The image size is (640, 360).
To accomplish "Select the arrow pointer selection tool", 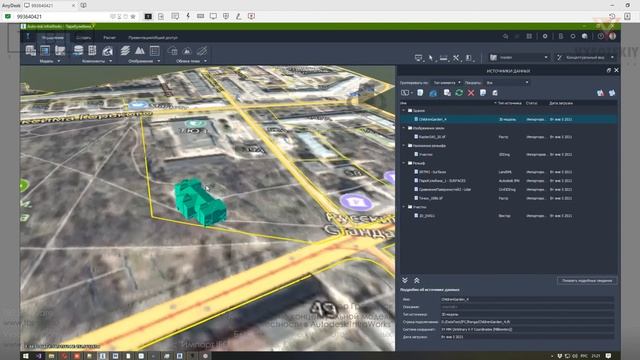I will click(431, 58).
